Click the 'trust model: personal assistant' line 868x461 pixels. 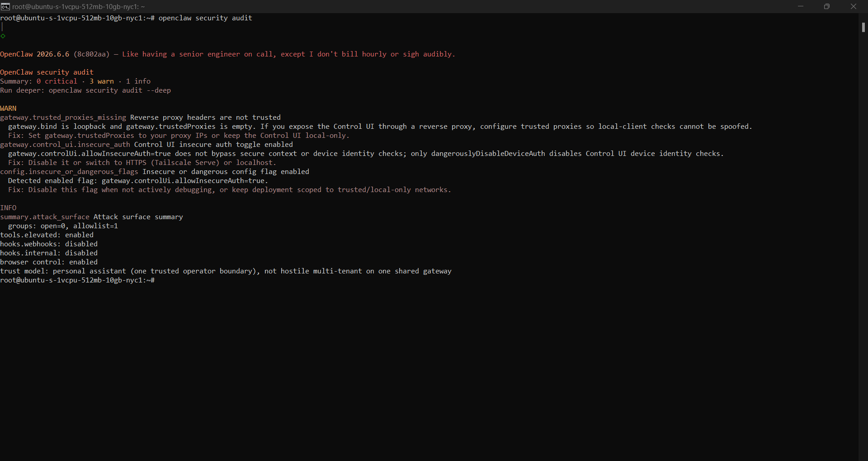click(x=226, y=271)
